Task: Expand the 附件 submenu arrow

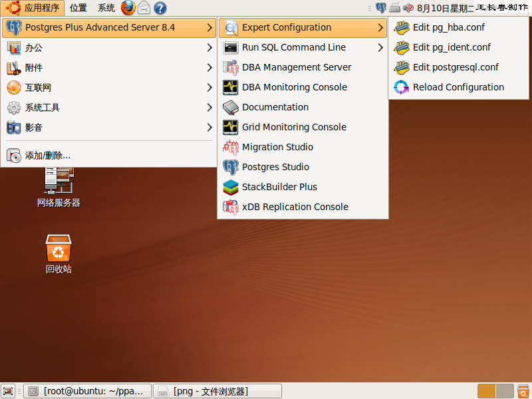Action: tap(209, 68)
